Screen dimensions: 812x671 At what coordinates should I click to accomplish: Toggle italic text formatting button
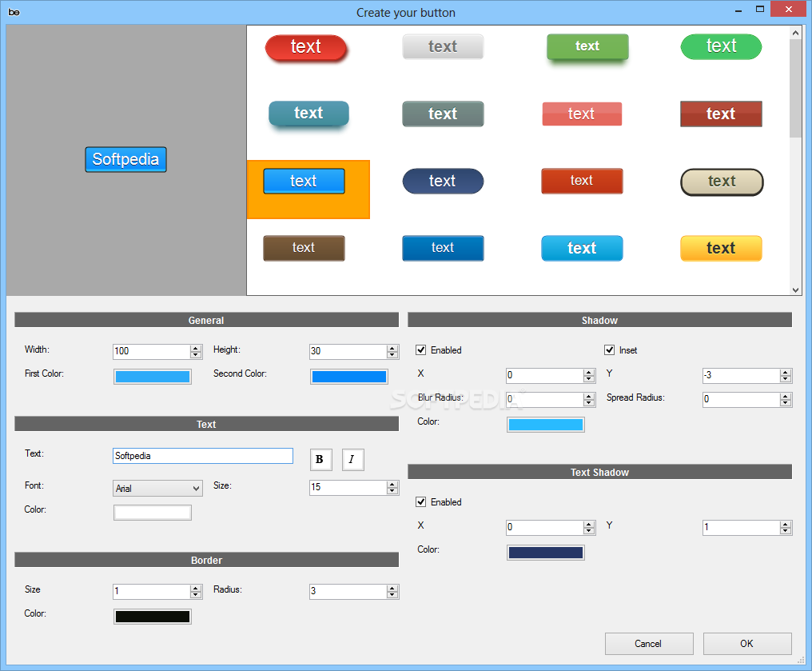pos(352,460)
